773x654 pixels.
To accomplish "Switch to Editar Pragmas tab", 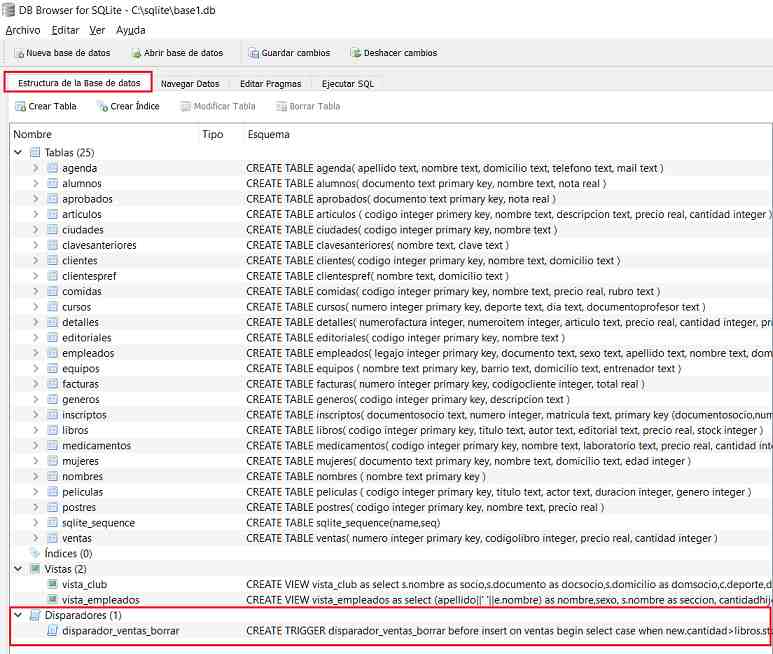I will point(270,84).
